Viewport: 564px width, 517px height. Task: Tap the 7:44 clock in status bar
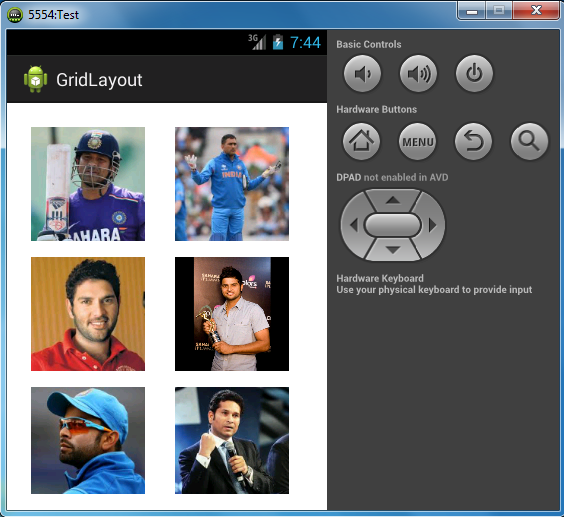(x=305, y=42)
